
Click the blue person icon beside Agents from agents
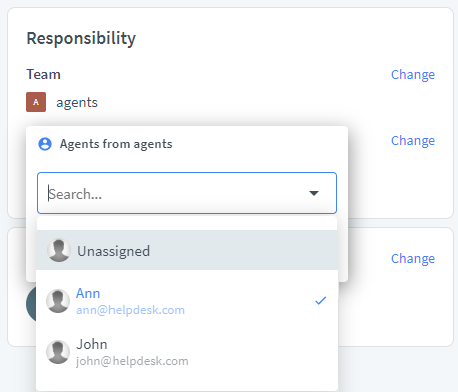pos(45,144)
